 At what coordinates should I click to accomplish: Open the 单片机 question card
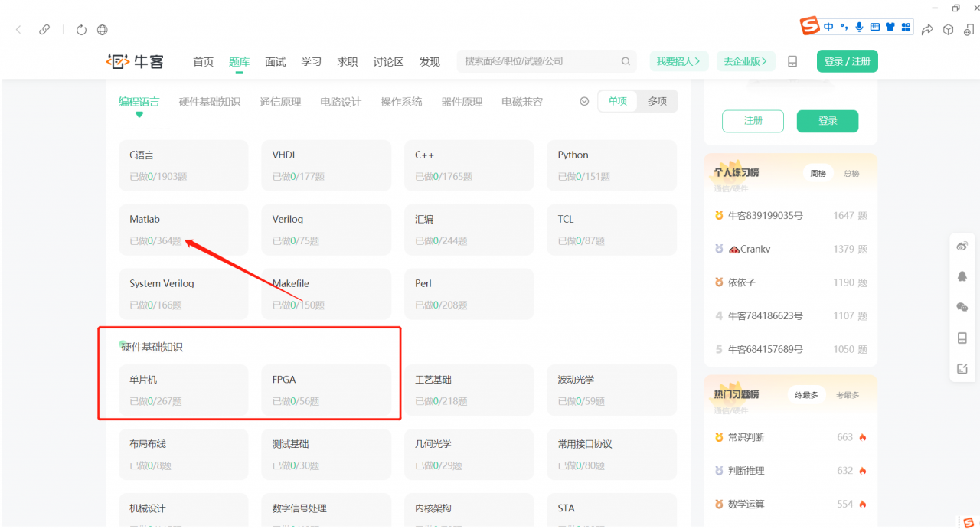coord(184,390)
